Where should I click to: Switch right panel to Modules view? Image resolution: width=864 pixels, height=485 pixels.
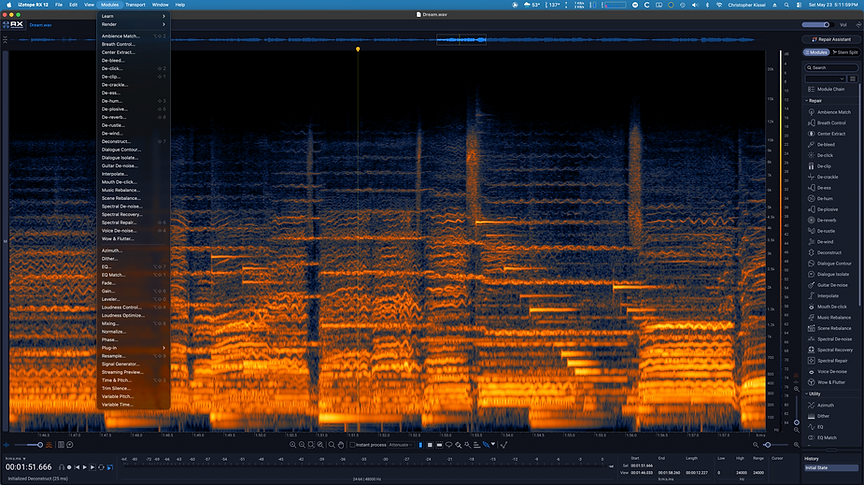pyautogui.click(x=816, y=52)
